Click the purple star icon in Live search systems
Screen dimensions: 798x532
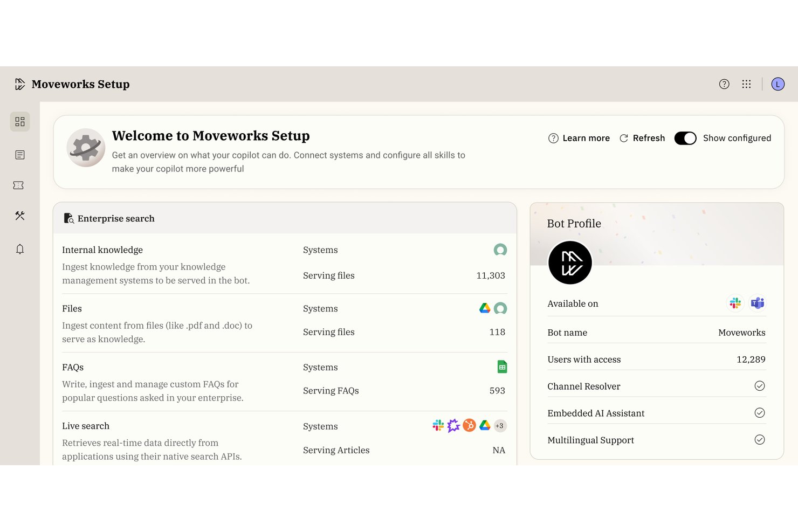(x=453, y=426)
